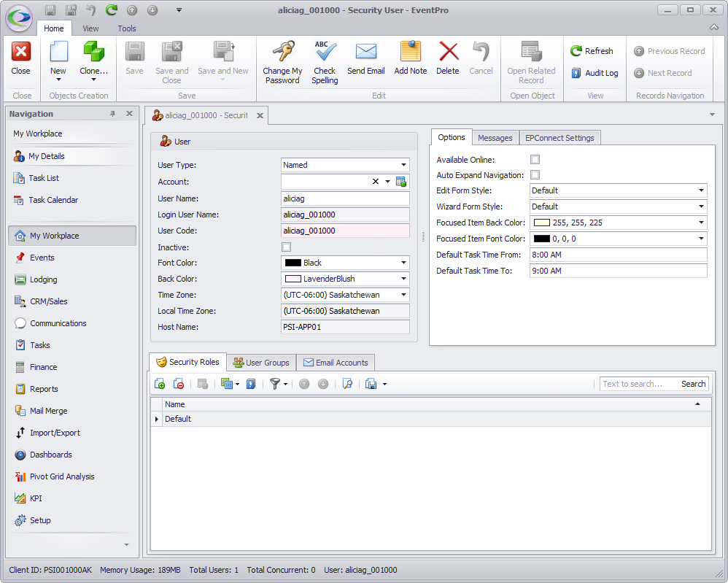Switch to the Tools ribbon tab

pos(127,28)
